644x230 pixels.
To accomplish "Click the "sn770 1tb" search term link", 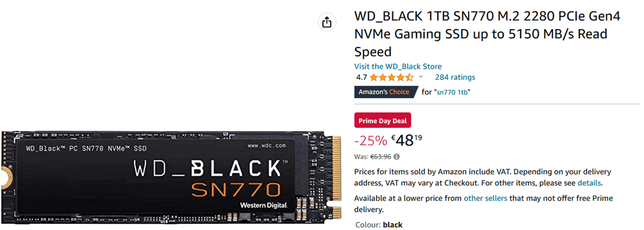I will point(452,92).
